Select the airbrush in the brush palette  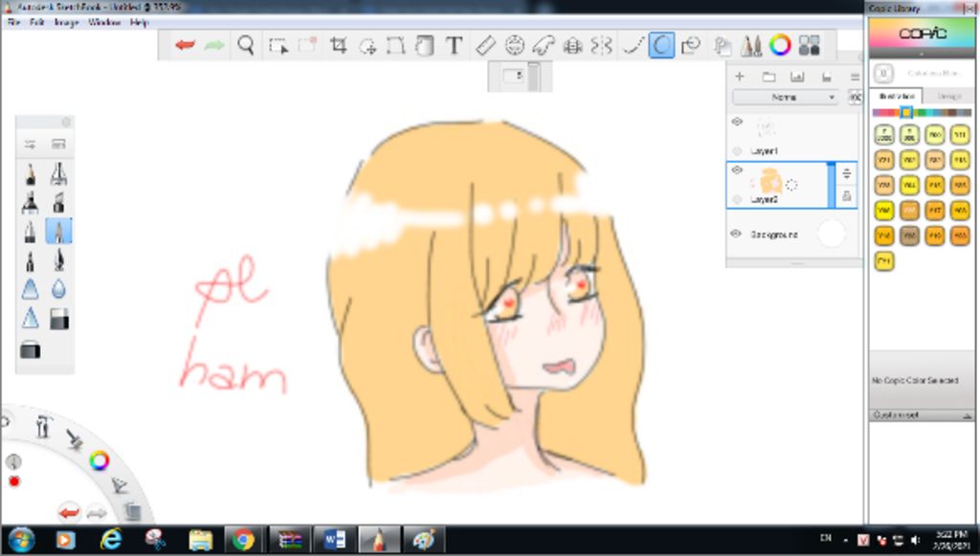[58, 173]
